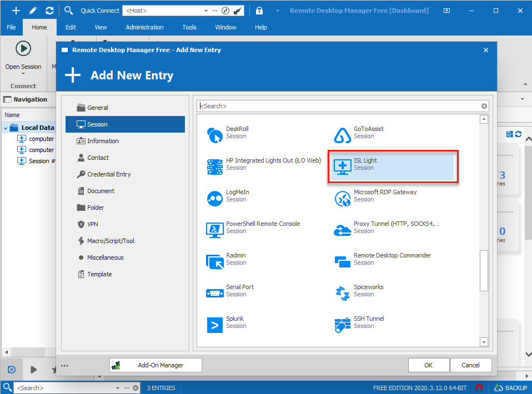Choose the Spiceworks session type
Viewport: 532px width, 394px height.
[x=369, y=291]
